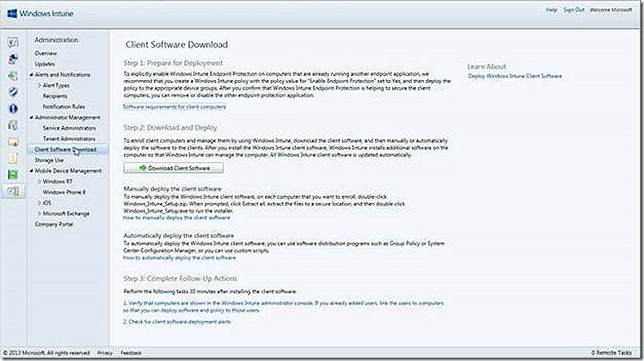Select the Mobile Device Management label

point(68,171)
